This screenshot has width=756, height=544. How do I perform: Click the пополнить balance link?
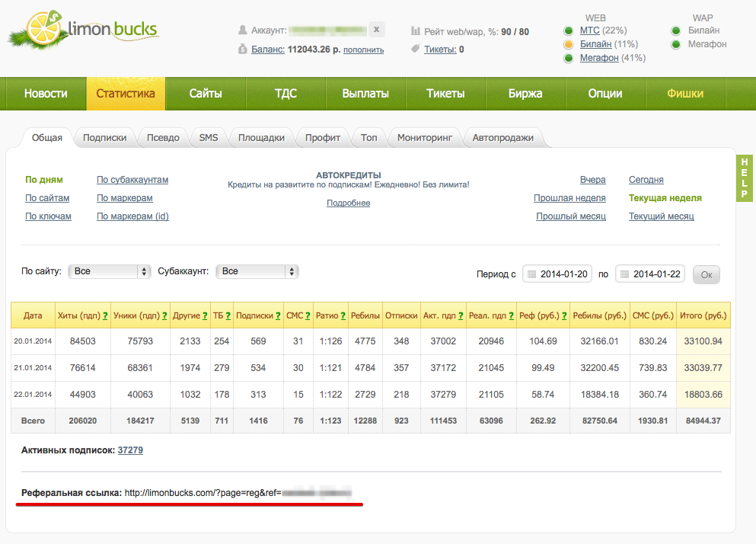coord(363,50)
